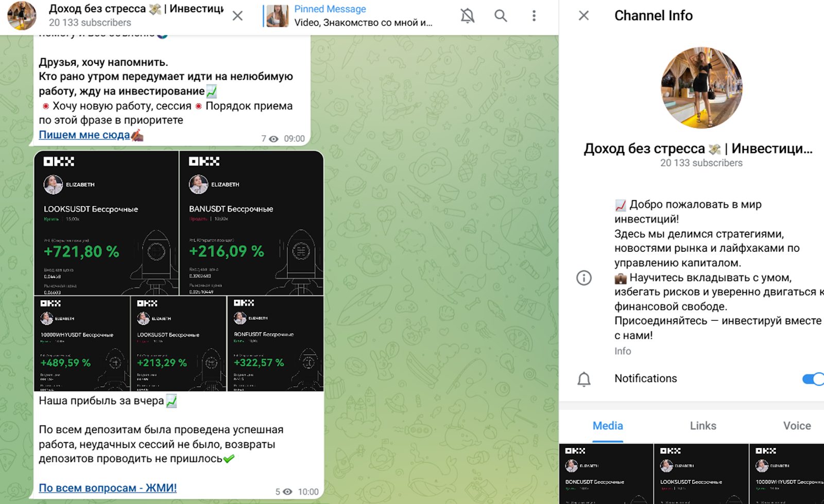The image size is (824, 504).
Task: Open search with the magnifier icon
Action: click(x=501, y=15)
